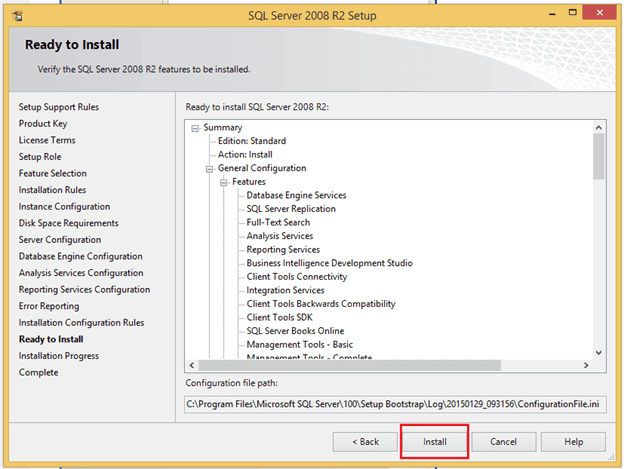Click the horizontal scrollbar right arrow
This screenshot has width=624, height=469.
(x=586, y=365)
